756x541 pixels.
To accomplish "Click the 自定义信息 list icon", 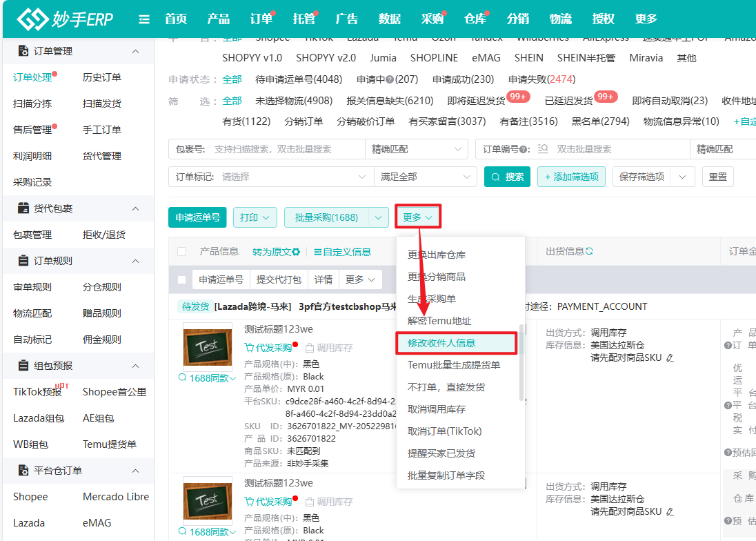I will [318, 252].
